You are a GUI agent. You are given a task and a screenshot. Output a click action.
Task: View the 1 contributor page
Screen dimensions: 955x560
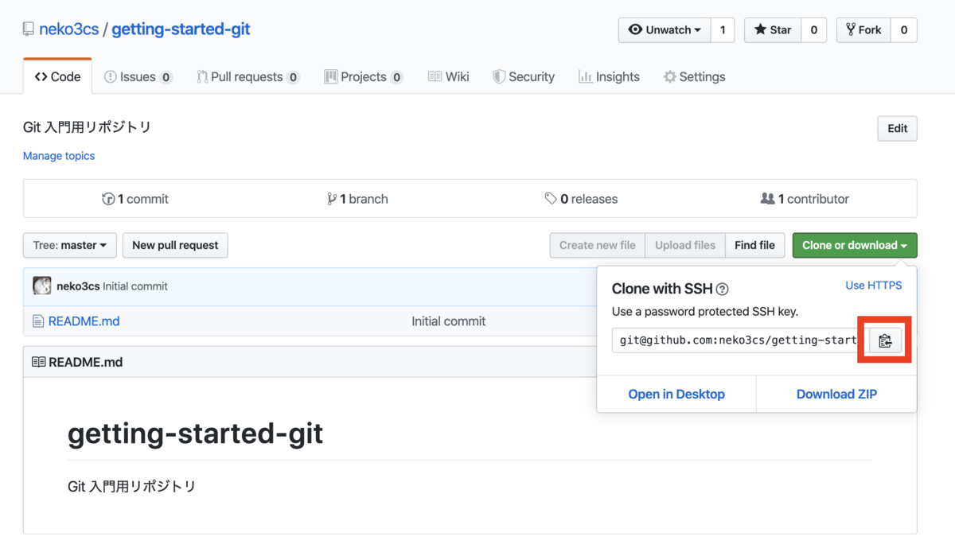[x=805, y=199]
